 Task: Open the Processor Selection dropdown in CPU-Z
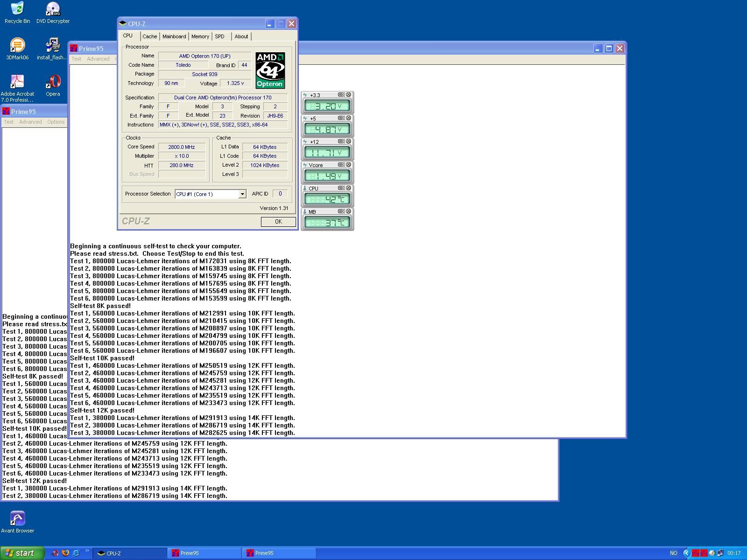tap(242, 194)
